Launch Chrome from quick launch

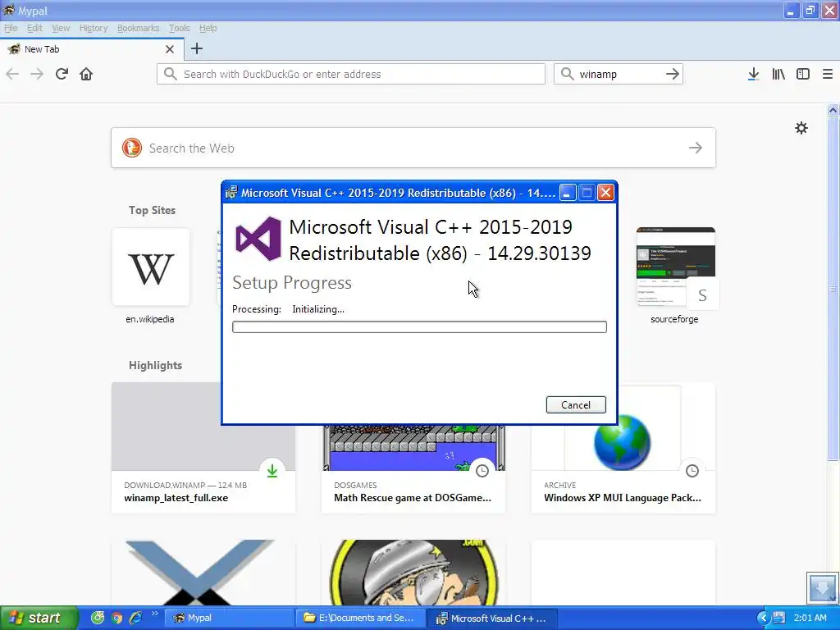coord(116,618)
